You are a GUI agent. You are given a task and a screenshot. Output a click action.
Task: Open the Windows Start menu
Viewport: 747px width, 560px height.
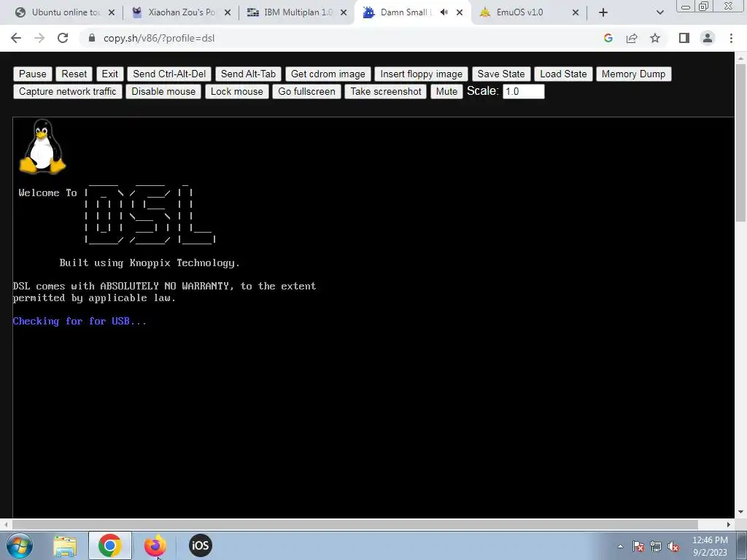click(20, 545)
